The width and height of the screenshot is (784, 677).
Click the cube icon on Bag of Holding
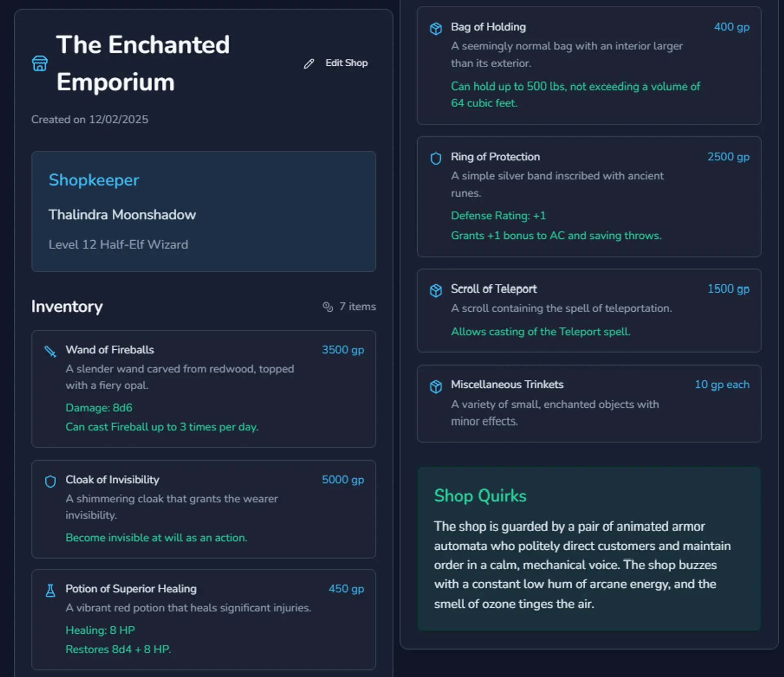[436, 28]
